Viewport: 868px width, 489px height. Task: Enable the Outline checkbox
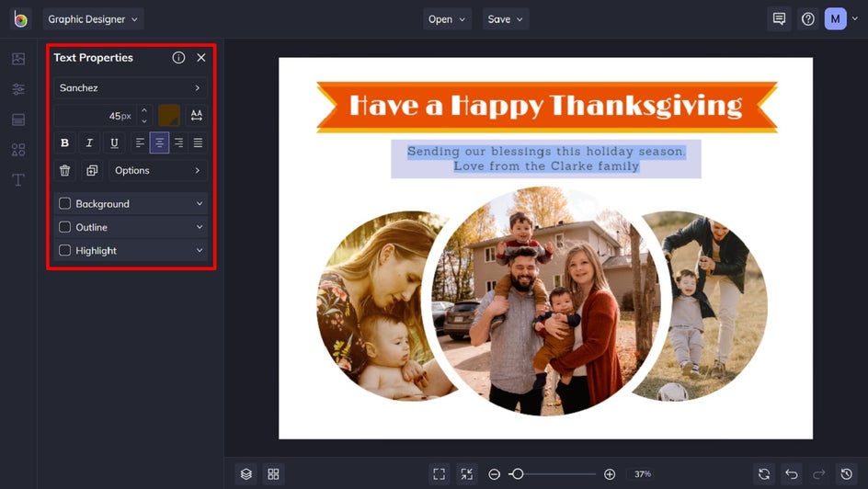[64, 227]
